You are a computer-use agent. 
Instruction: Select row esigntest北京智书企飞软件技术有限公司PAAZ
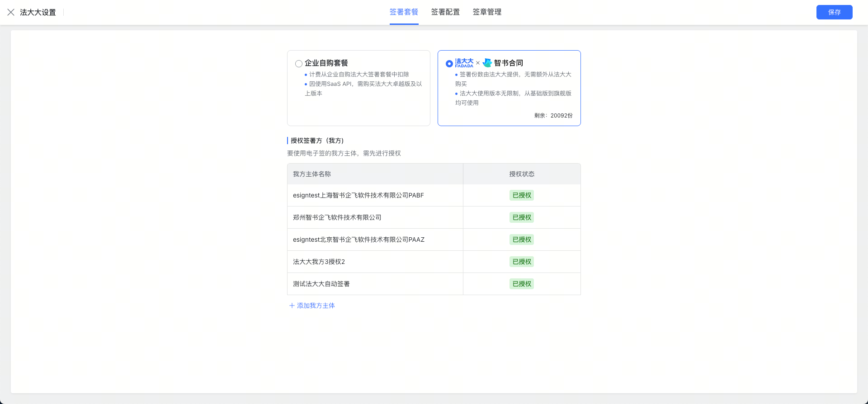[x=434, y=240]
